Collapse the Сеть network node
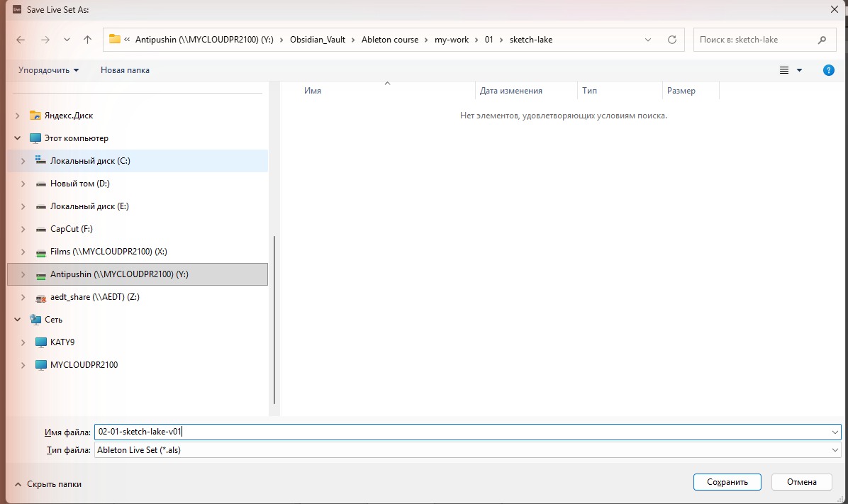 (x=17, y=320)
